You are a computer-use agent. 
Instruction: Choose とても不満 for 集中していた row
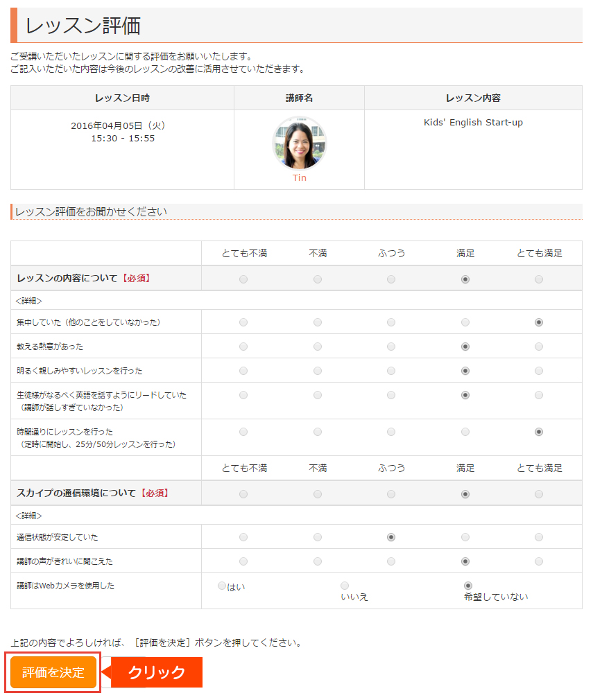pos(243,322)
